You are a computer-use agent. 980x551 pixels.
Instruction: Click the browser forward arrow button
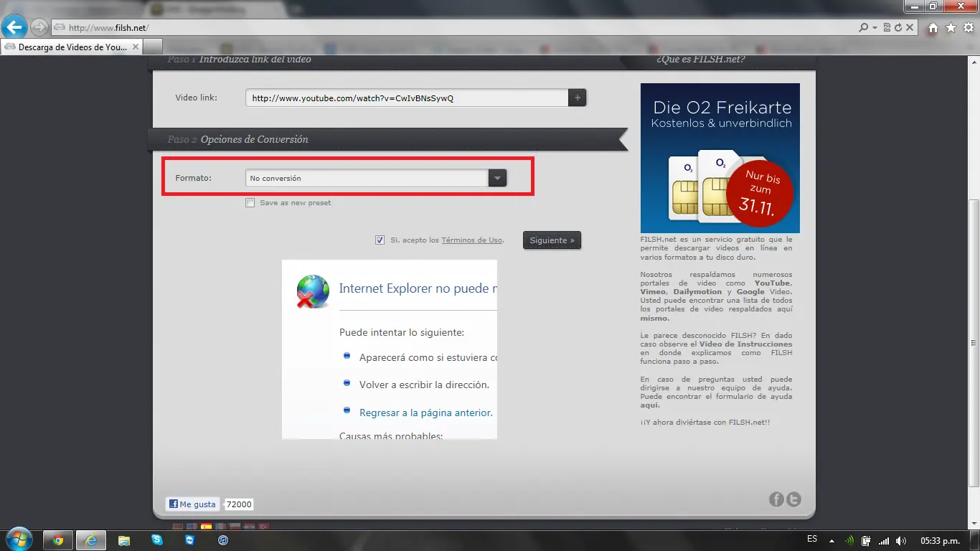coord(39,28)
